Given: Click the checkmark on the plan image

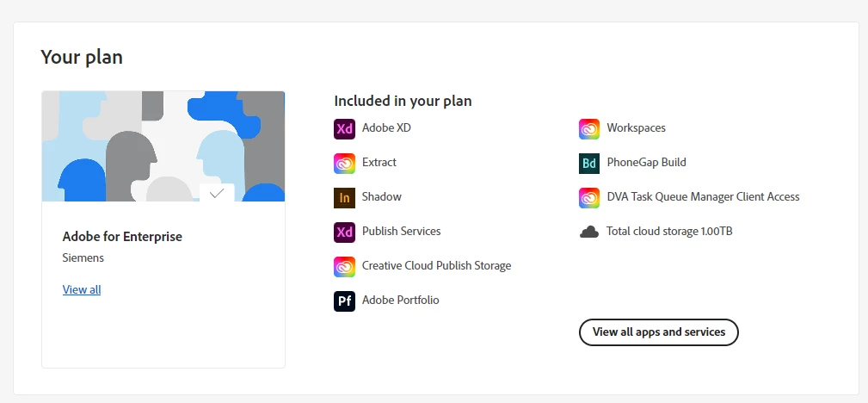Looking at the screenshot, I should pos(217,192).
